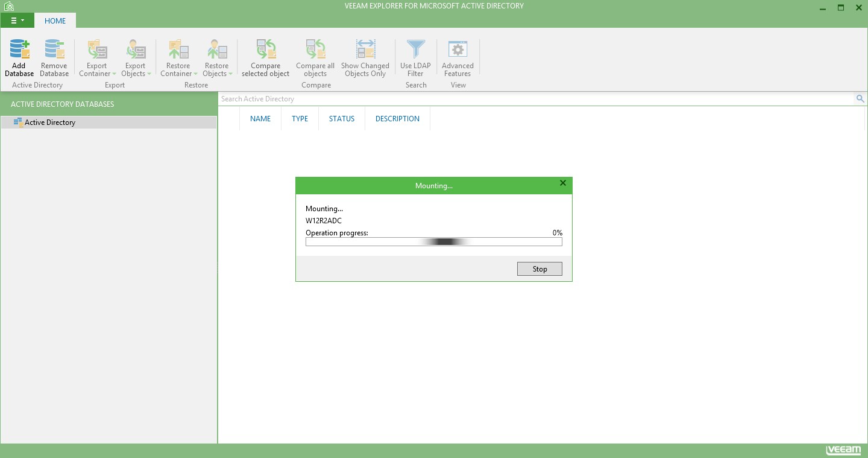Enable the Use LDAP Filter option
The image size is (868, 458).
click(x=415, y=58)
